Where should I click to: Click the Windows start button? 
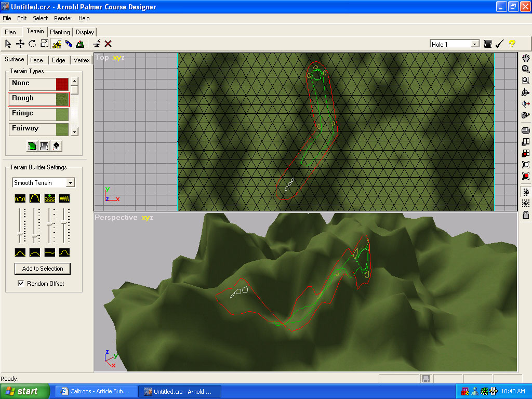tap(25, 391)
